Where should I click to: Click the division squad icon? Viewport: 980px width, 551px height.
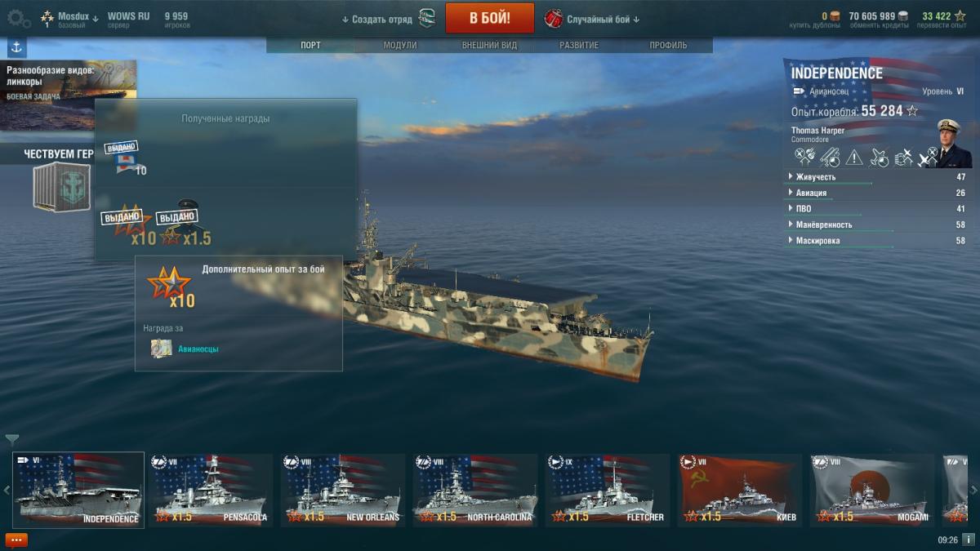(426, 18)
